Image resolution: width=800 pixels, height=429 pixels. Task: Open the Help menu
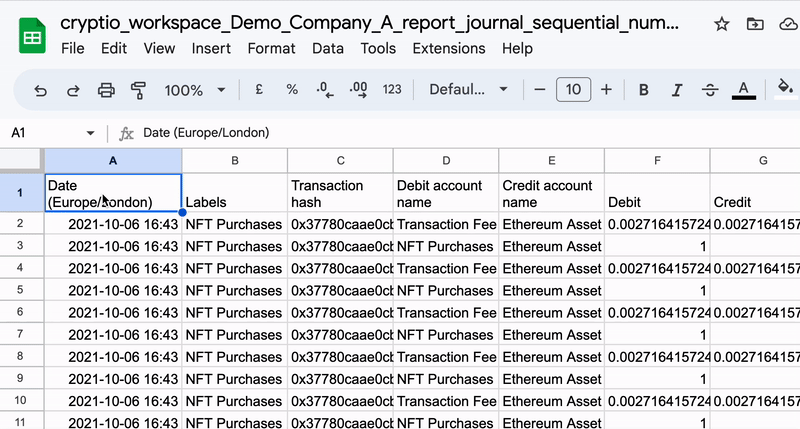[517, 48]
